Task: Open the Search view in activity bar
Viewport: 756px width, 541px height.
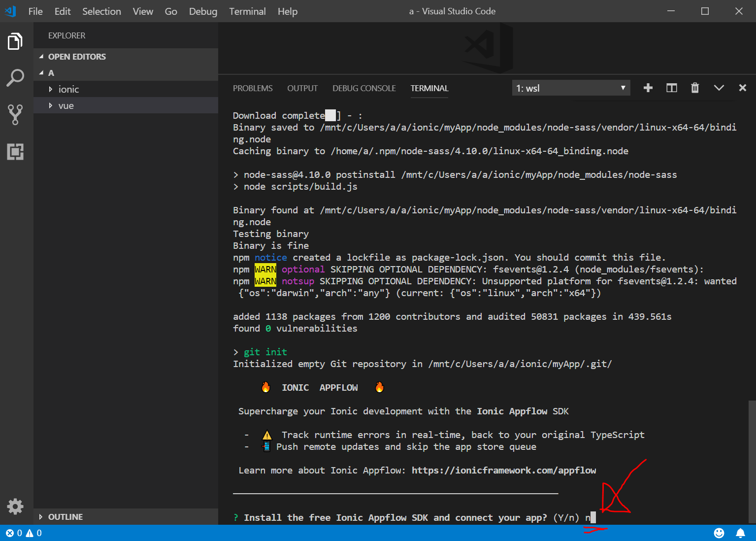Action: click(x=15, y=78)
